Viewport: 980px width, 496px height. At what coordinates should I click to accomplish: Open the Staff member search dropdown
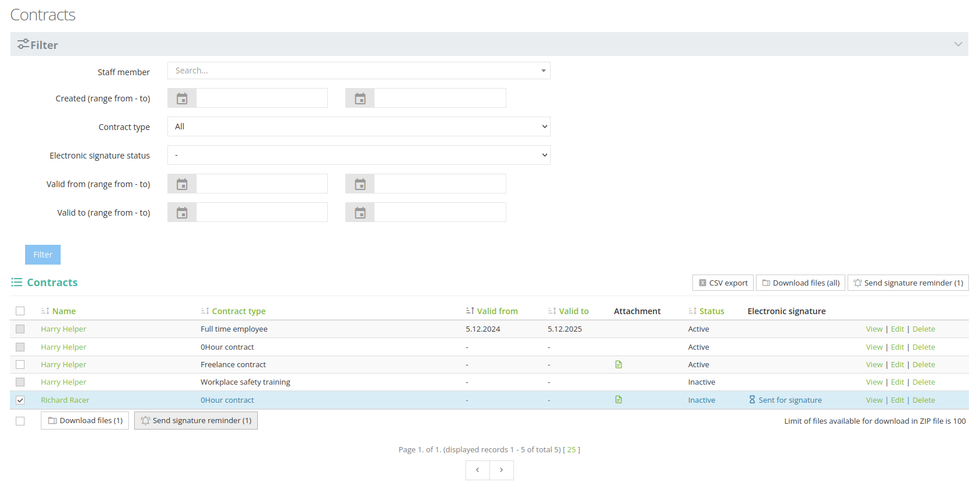pos(359,71)
